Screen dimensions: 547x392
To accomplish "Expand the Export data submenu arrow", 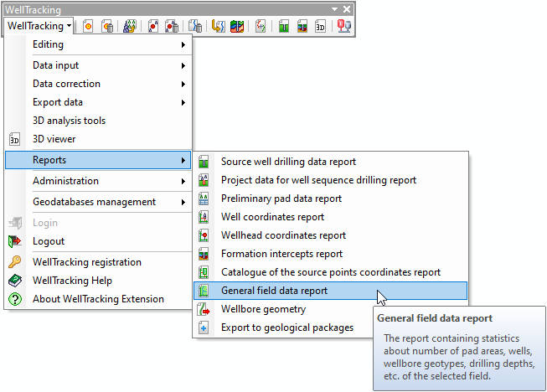I will [183, 102].
